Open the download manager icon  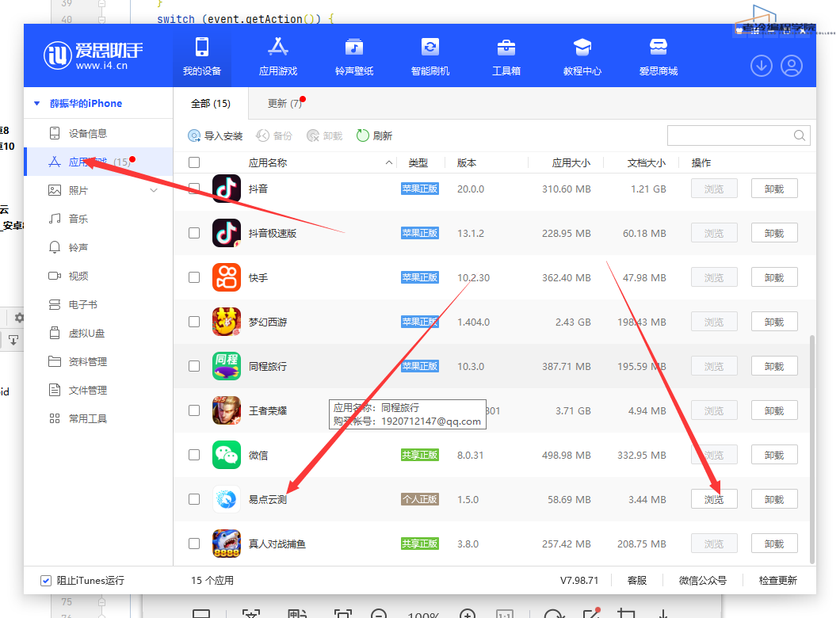click(x=762, y=66)
